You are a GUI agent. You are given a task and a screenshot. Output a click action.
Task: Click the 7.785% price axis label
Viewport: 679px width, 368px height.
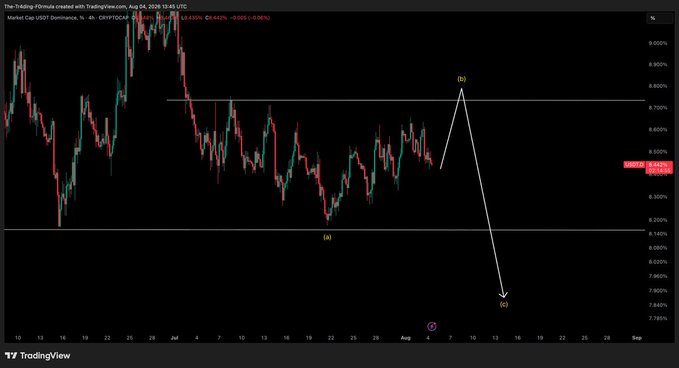[657, 319]
